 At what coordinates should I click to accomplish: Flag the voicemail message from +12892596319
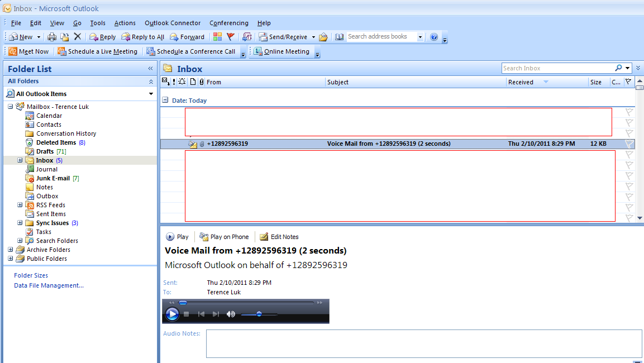point(629,144)
